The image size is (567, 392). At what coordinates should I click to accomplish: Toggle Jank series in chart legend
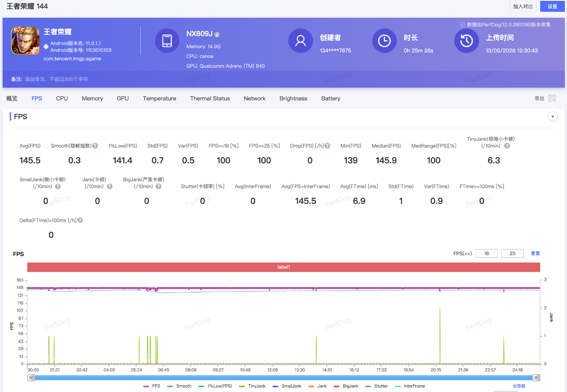click(317, 386)
